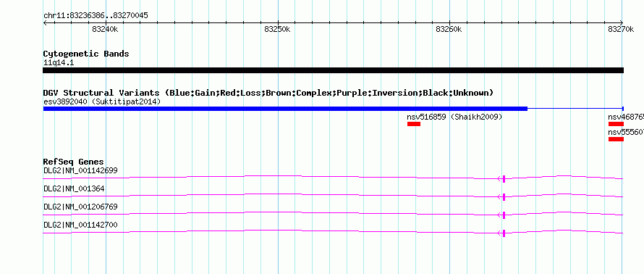Image resolution: width=644 pixels, height=274 pixels.
Task: Click the exon block on DLG2|NM_001142699
Action: [x=504, y=178]
